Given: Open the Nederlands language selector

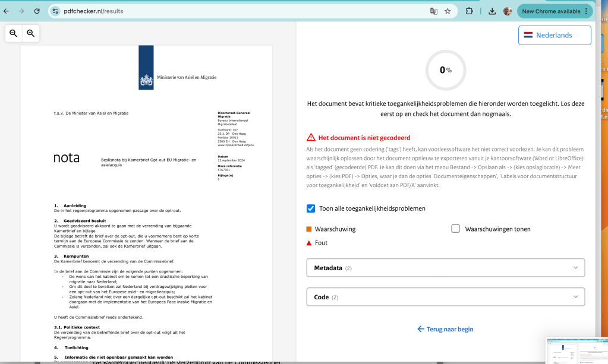Looking at the screenshot, I should pos(555,35).
